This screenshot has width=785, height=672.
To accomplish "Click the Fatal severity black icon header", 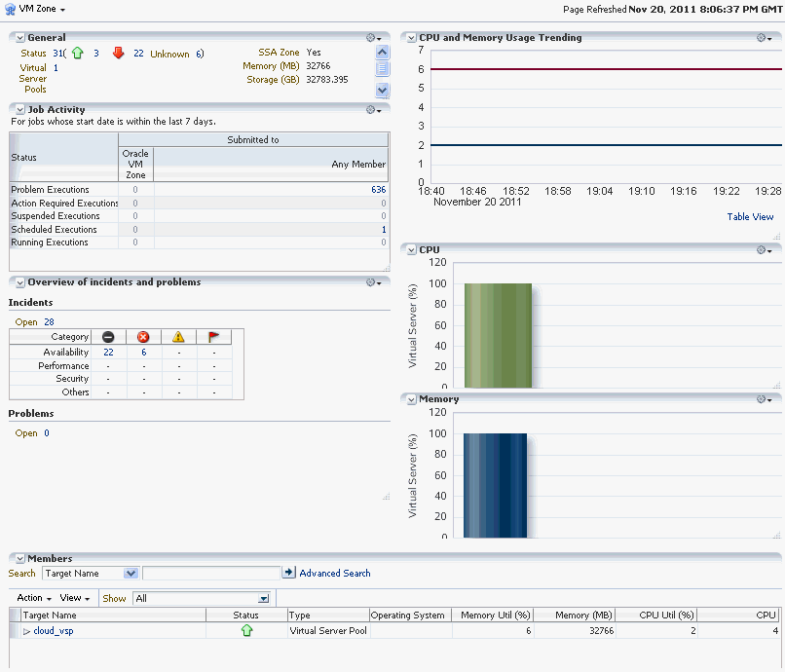I will click(108, 337).
